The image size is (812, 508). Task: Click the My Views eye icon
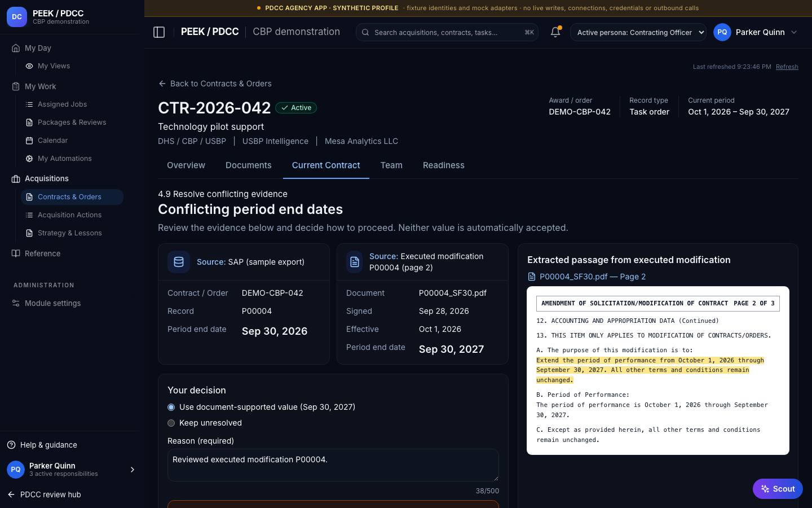coord(29,66)
